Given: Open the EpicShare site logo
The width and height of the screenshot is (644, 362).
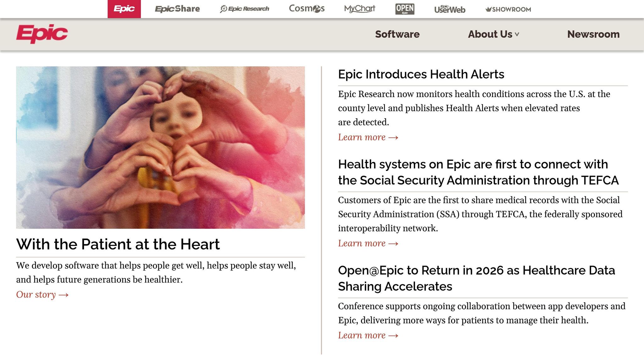Looking at the screenshot, I should pos(177,9).
